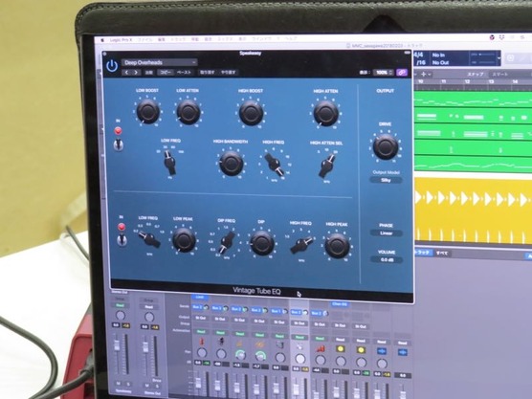Click the VOLUME 0.0 dB field
Image resolution: width=532 pixels, height=399 pixels.
pos(387,260)
